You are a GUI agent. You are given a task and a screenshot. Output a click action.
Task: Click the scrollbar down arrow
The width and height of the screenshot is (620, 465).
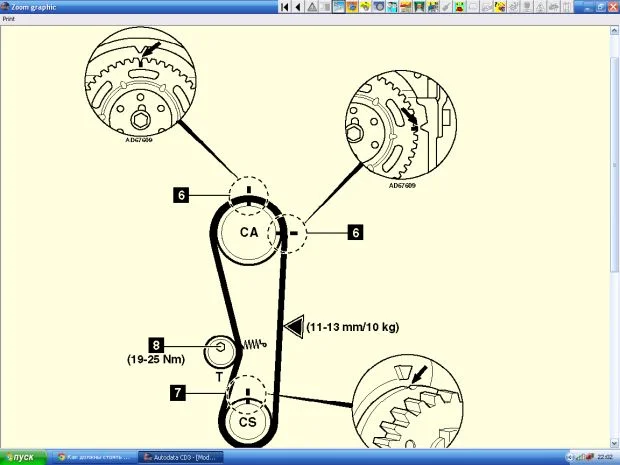click(x=614, y=443)
